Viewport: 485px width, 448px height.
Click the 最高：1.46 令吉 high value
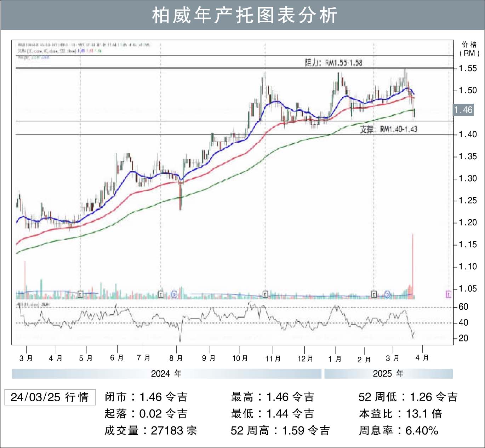(x=273, y=397)
